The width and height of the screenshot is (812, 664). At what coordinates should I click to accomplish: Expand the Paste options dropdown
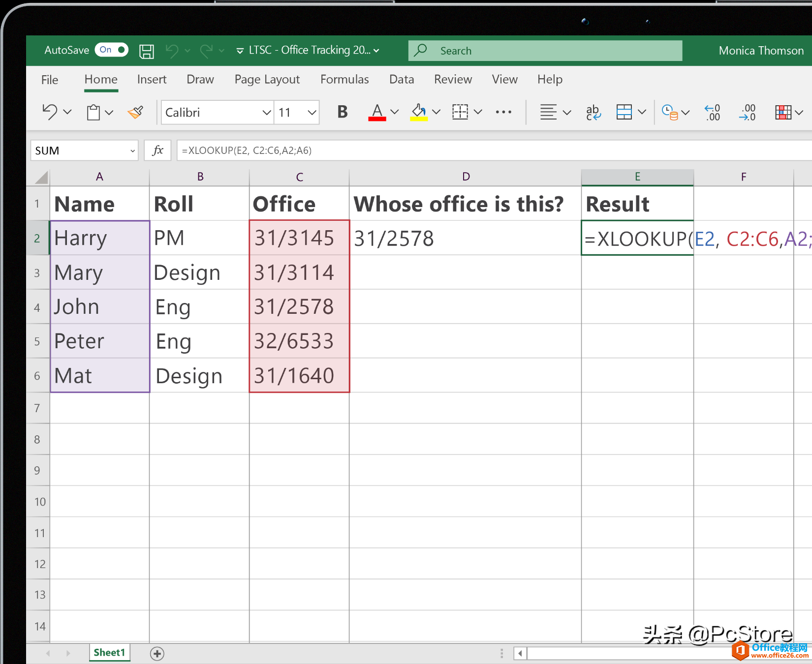[x=109, y=113]
